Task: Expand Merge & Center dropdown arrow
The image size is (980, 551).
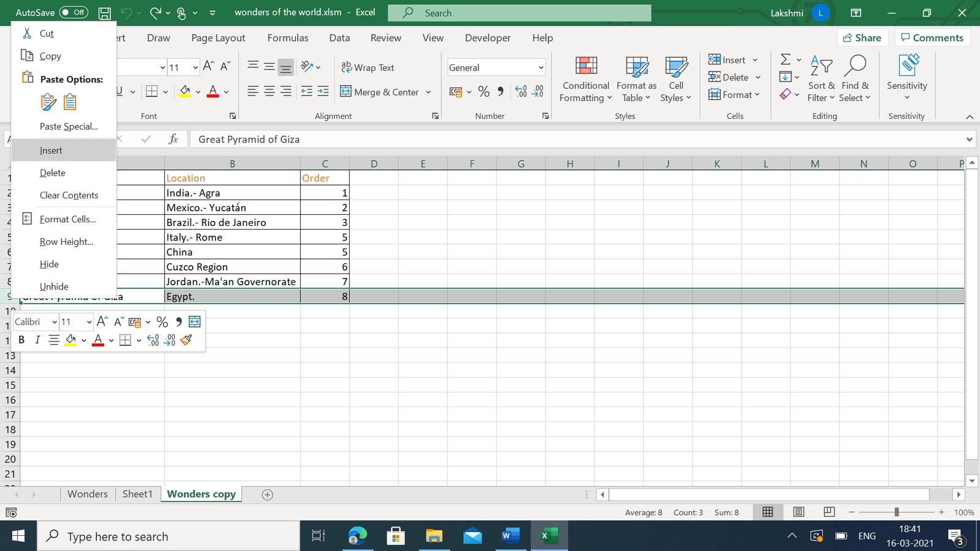Action: click(428, 92)
